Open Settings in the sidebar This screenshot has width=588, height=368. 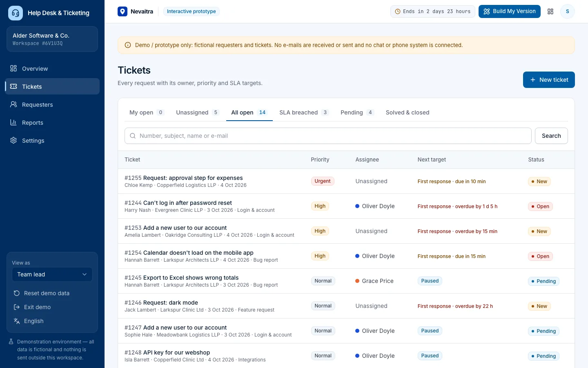point(52,140)
